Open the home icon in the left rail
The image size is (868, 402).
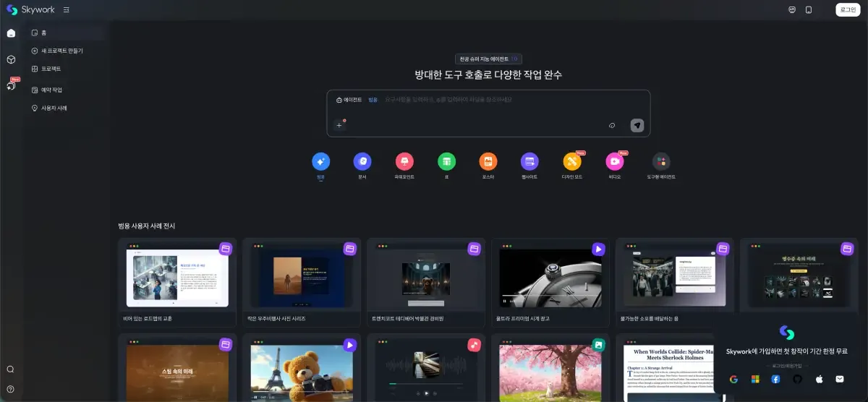[11, 33]
